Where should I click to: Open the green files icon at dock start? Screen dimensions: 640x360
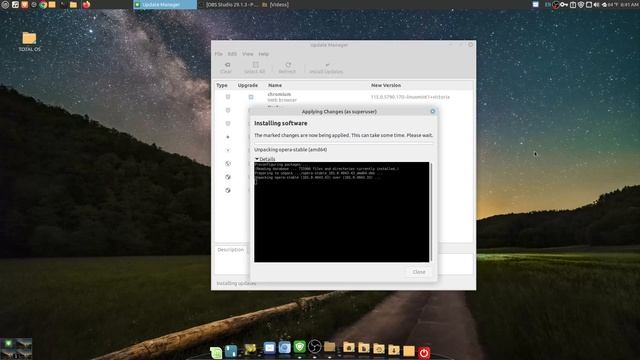216,353
